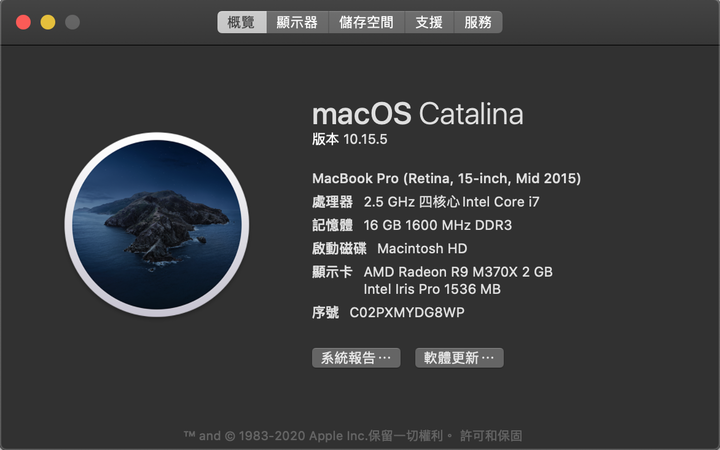Minimize window with yellow button
This screenshot has height=450, width=720.
pos(48,22)
